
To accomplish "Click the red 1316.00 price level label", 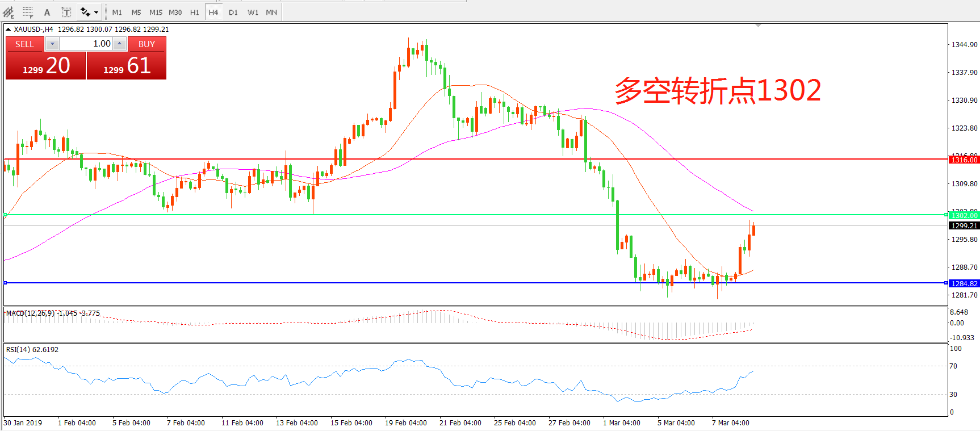I will coord(964,160).
